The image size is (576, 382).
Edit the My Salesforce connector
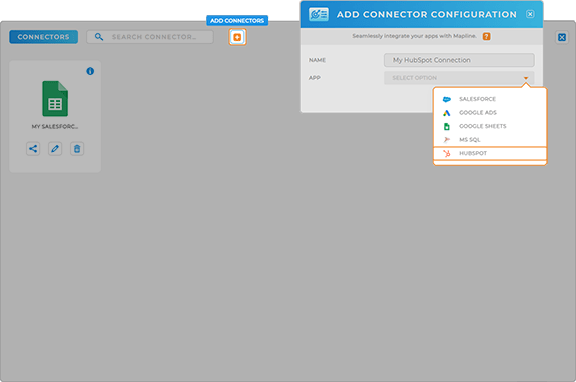pyautogui.click(x=55, y=149)
